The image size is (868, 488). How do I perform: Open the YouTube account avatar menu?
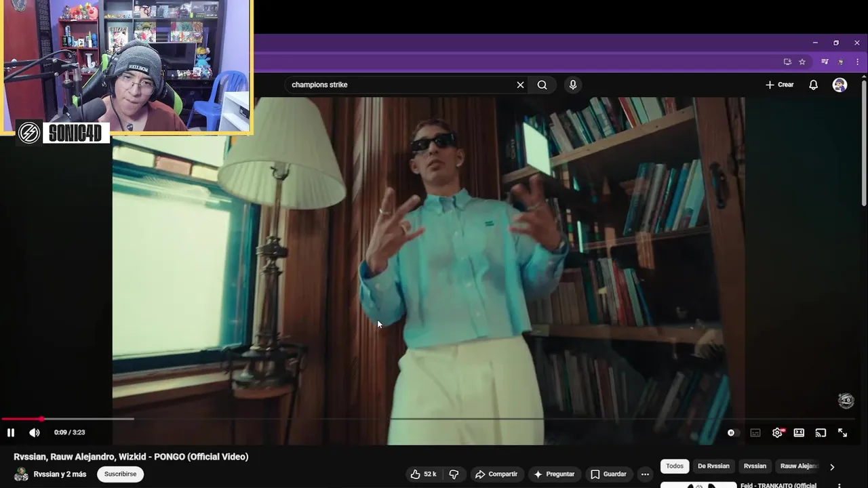click(x=840, y=85)
